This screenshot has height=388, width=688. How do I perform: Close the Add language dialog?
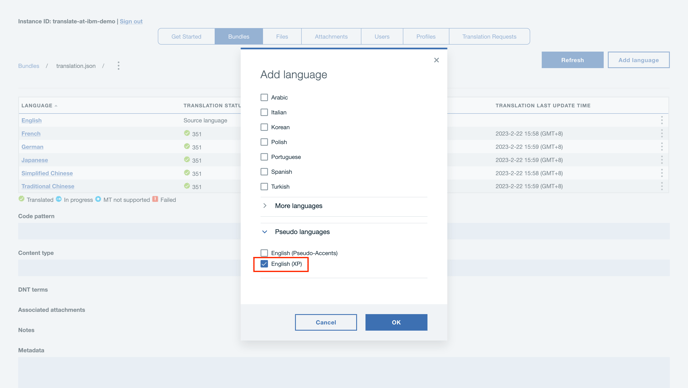point(436,60)
